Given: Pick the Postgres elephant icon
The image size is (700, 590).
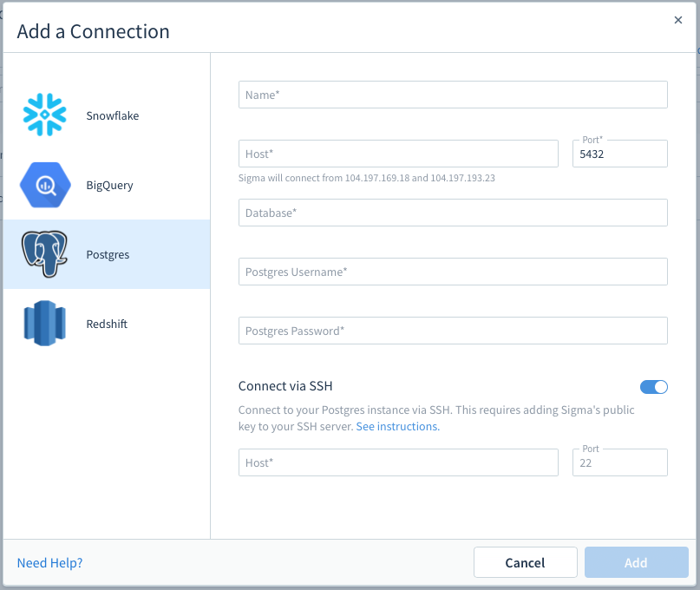Looking at the screenshot, I should click(44, 254).
